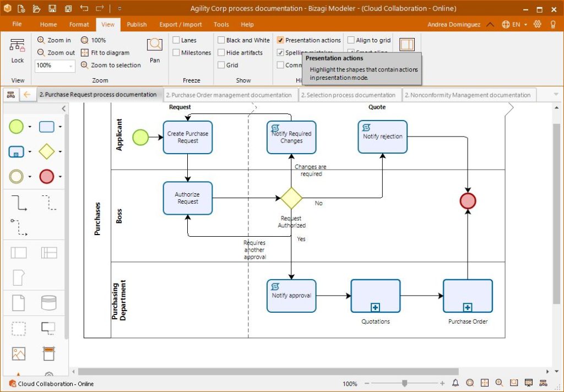Switch to the Selection process documentation tab

click(x=349, y=95)
